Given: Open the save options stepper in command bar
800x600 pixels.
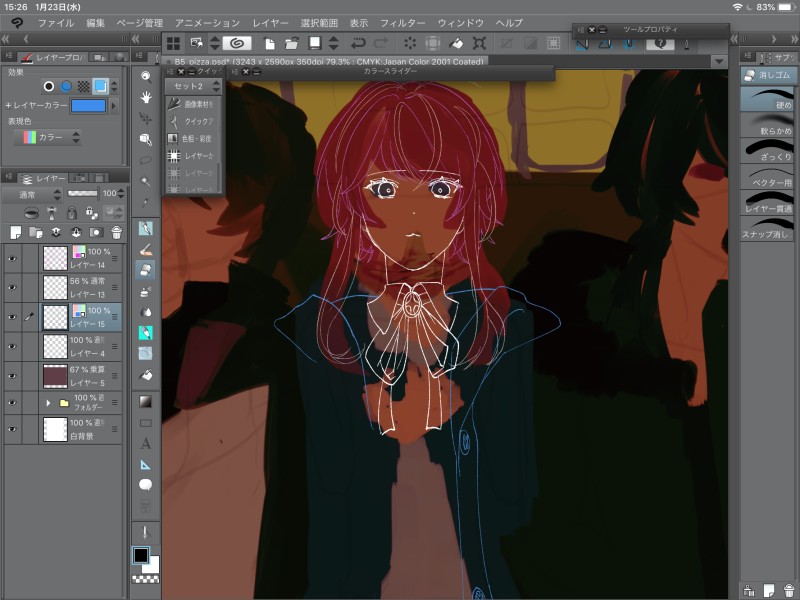Looking at the screenshot, I should (x=333, y=43).
